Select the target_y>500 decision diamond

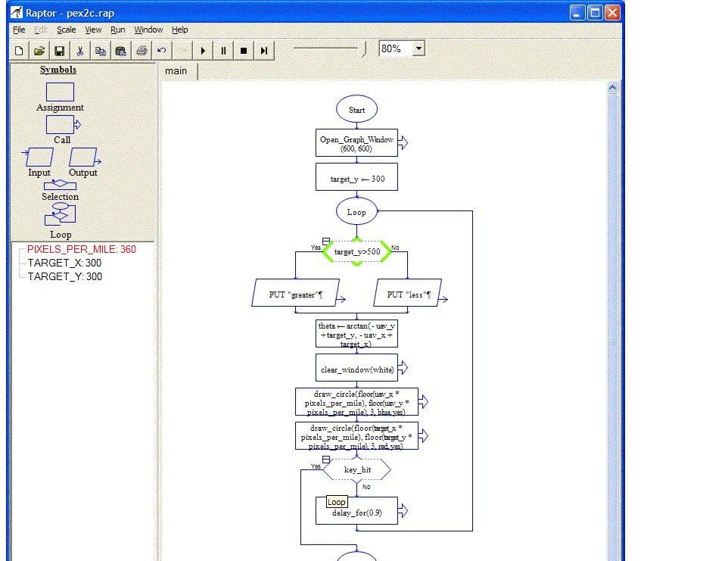(x=356, y=251)
